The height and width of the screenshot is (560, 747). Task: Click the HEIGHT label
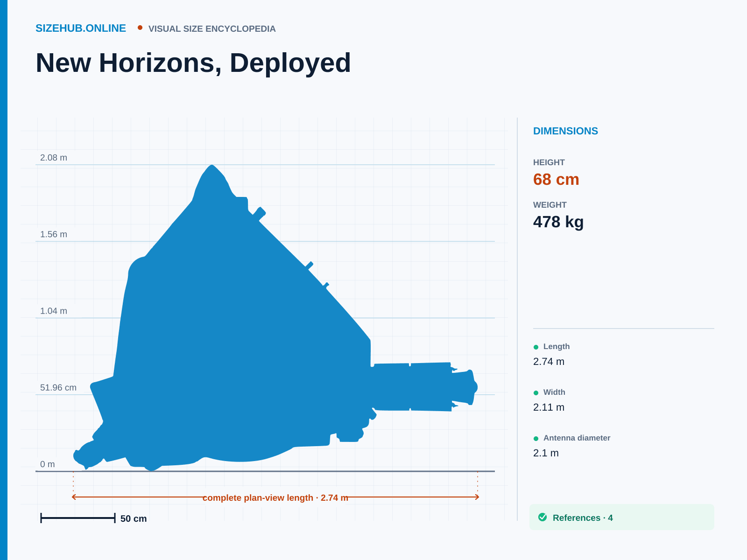549,162
